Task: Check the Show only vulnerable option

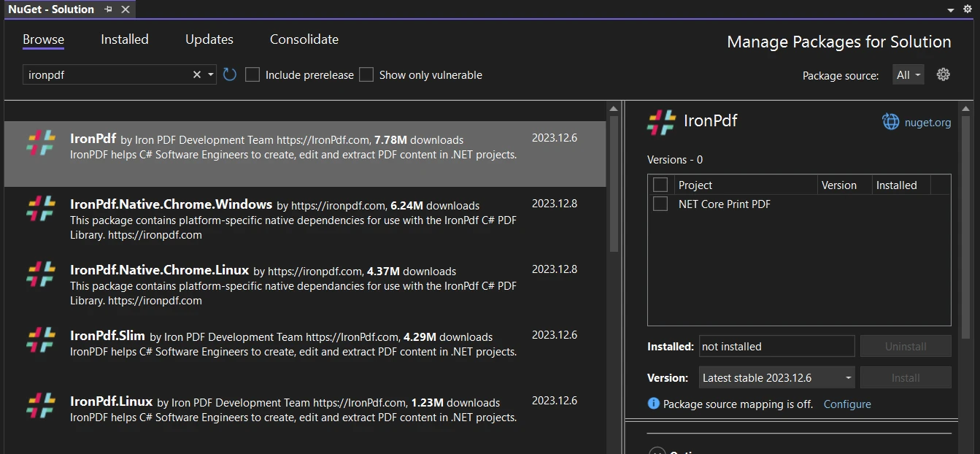Action: click(x=366, y=74)
